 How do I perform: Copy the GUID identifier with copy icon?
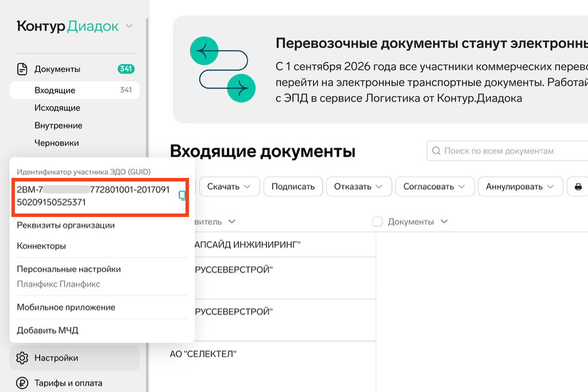182,195
